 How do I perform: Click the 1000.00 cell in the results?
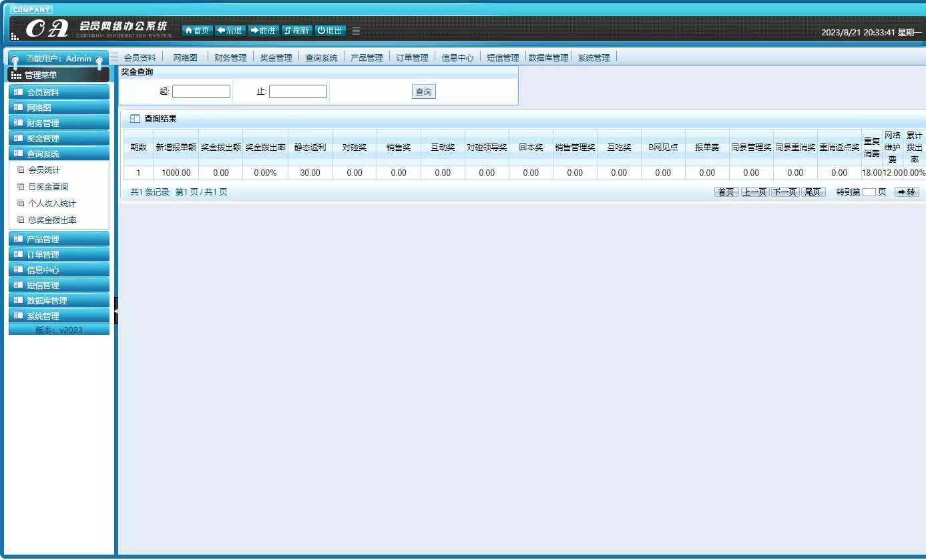(x=176, y=173)
